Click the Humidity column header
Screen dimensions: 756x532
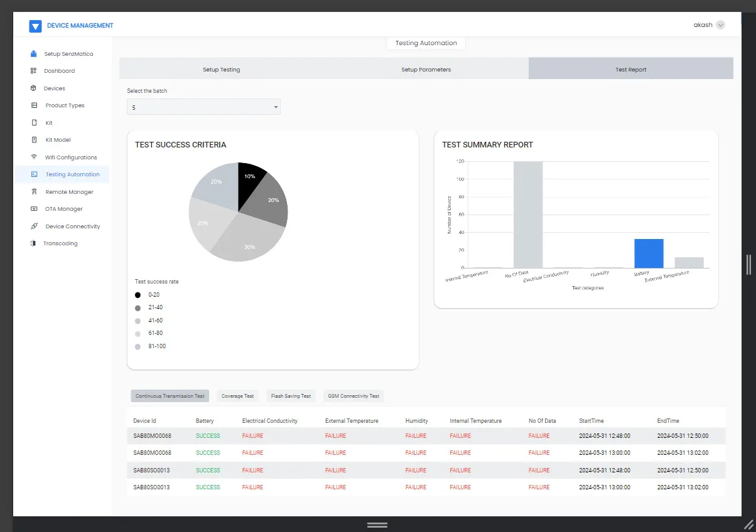[x=417, y=421]
